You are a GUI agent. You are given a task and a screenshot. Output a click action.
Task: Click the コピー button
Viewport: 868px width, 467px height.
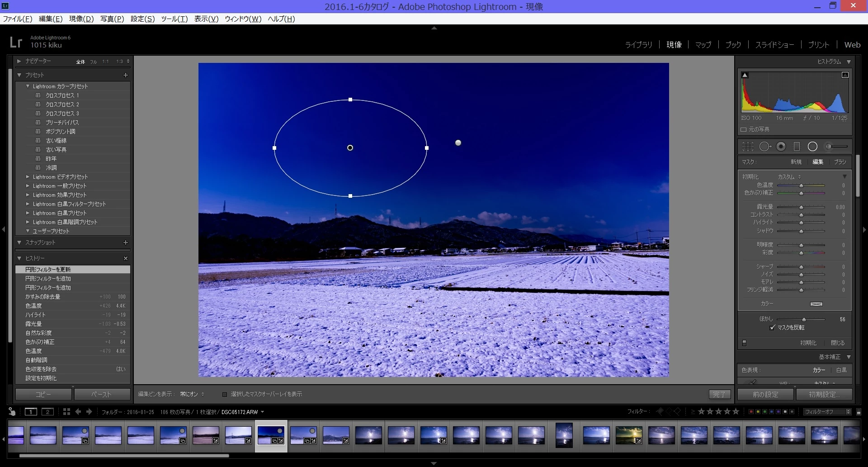[43, 395]
